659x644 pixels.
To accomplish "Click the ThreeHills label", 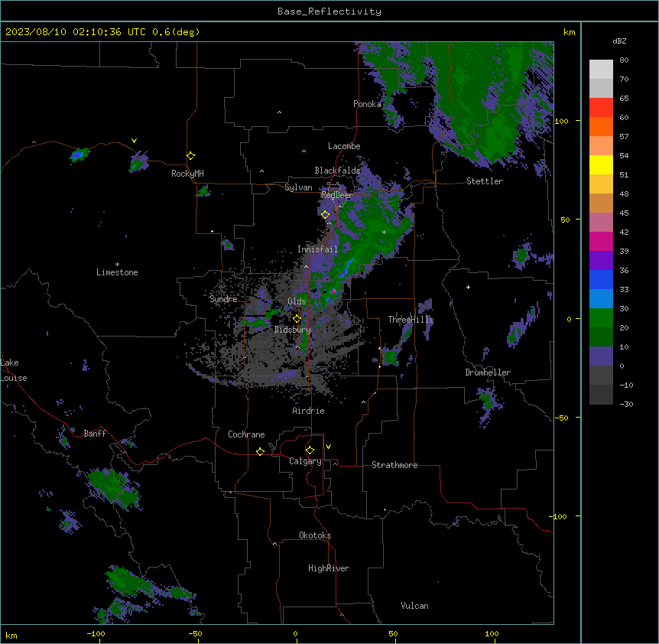I will (411, 320).
